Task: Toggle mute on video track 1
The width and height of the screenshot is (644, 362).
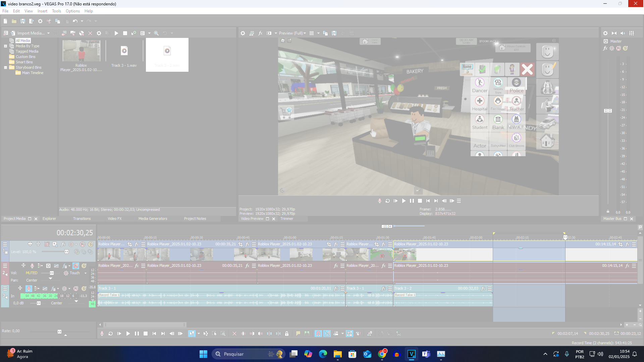Action: (83, 244)
